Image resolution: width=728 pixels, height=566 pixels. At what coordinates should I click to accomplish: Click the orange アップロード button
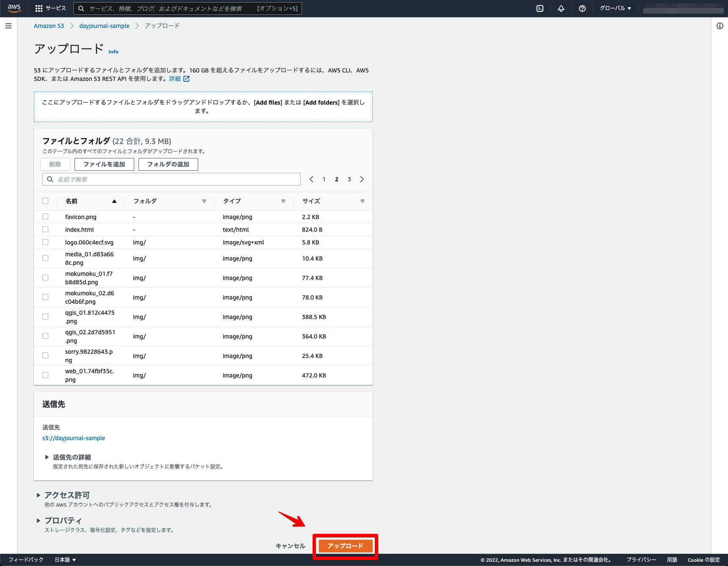tap(346, 546)
